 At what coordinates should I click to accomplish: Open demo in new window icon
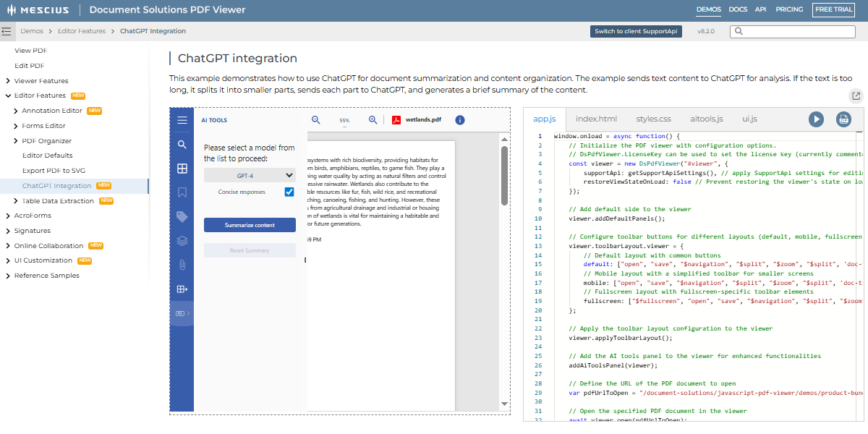point(856,96)
